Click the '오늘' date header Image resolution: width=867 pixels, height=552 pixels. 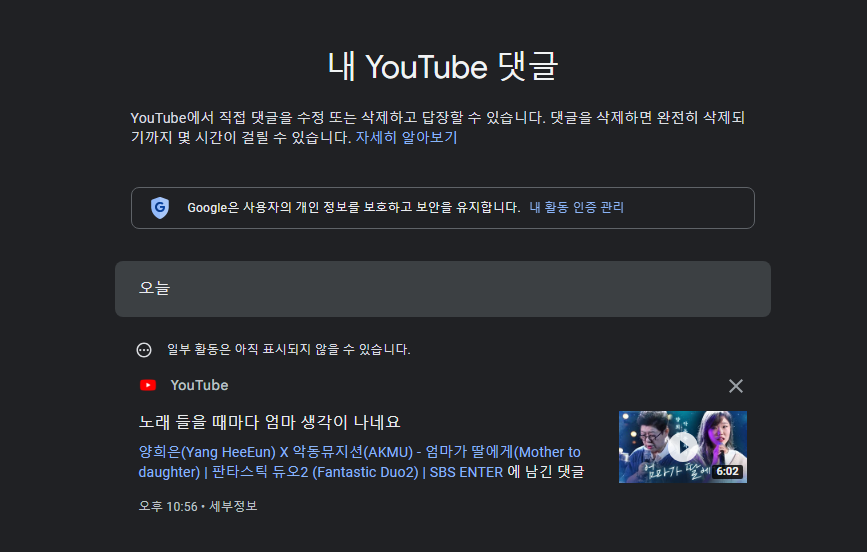coord(442,289)
